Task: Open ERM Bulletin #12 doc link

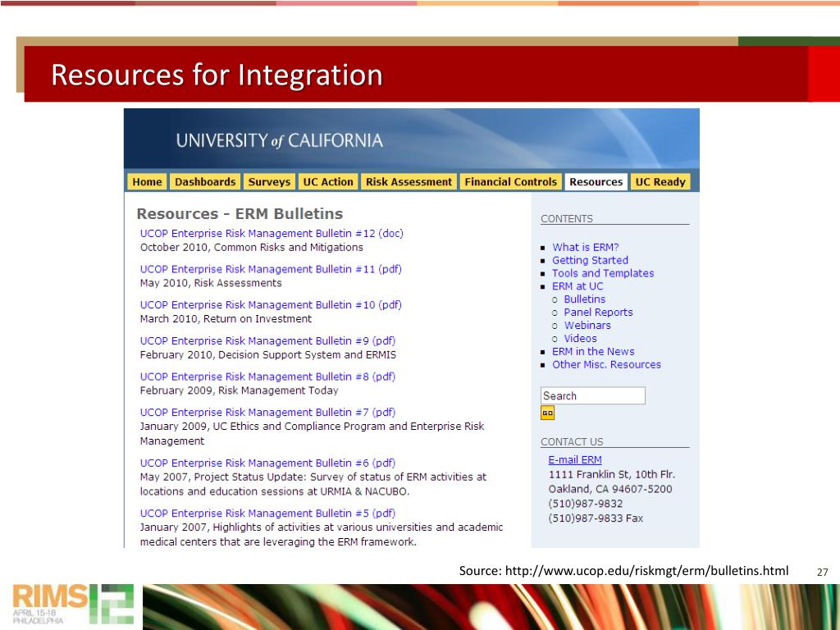Action: 272,234
